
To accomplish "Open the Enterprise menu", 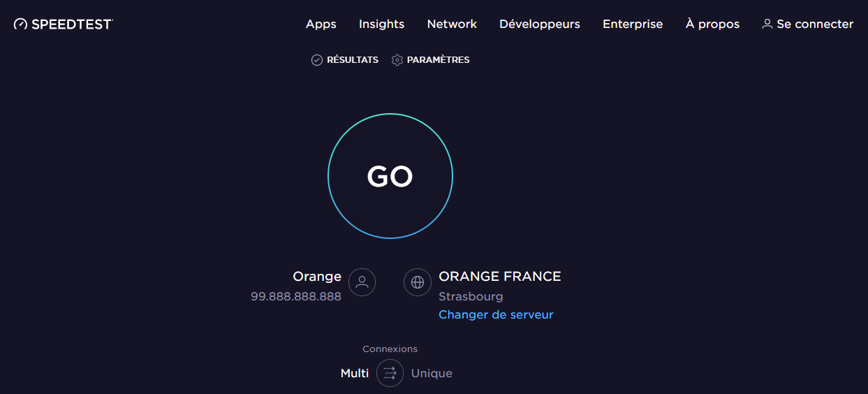I will [633, 24].
